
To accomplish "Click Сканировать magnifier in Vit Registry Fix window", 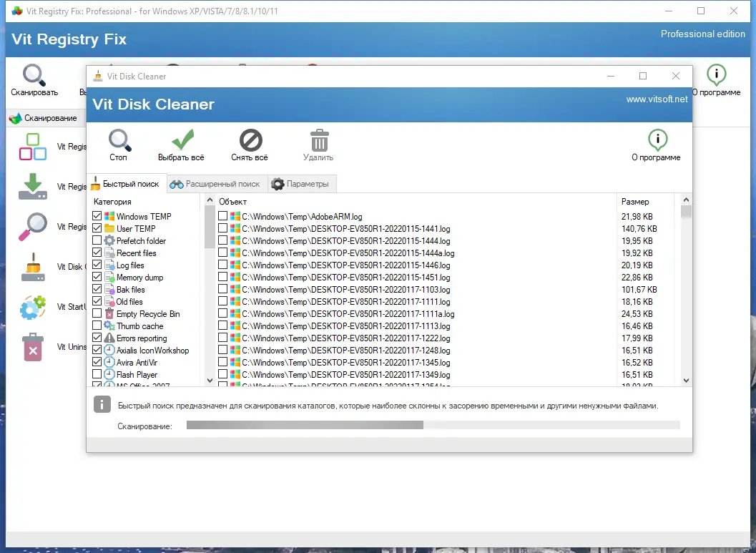I will pyautogui.click(x=34, y=75).
